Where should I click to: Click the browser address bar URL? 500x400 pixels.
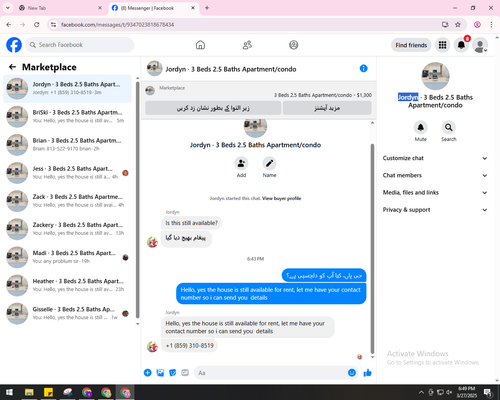[118, 25]
